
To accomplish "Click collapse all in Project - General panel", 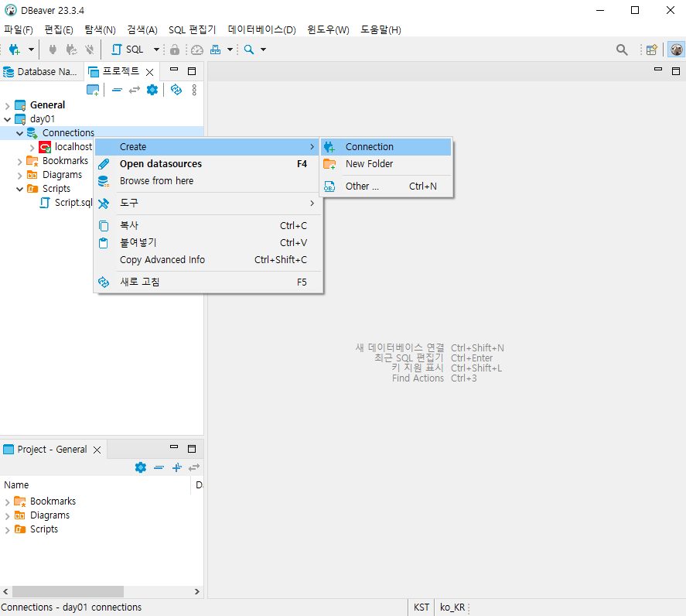I will point(159,467).
